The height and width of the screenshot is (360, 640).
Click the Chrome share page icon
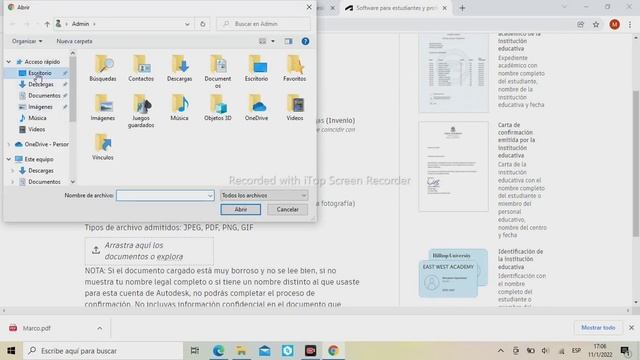tap(580, 24)
